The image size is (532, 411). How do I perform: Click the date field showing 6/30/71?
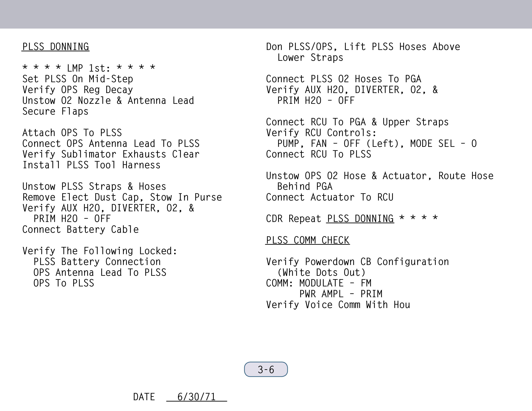(196, 397)
